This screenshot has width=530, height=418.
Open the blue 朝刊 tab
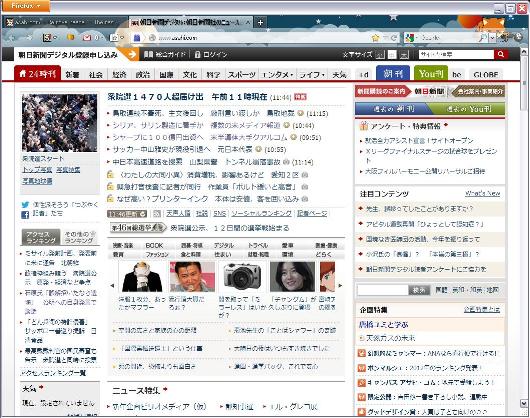coord(393,73)
